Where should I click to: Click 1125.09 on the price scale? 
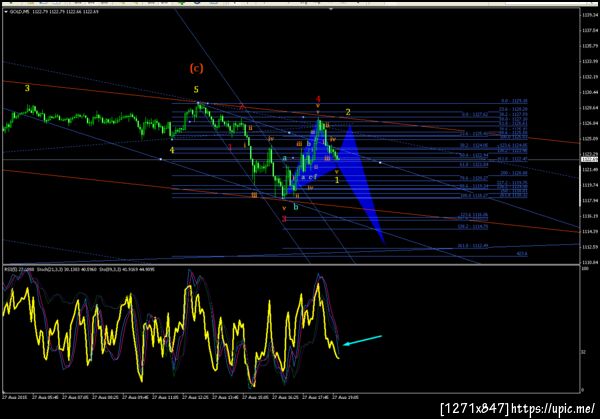590,139
